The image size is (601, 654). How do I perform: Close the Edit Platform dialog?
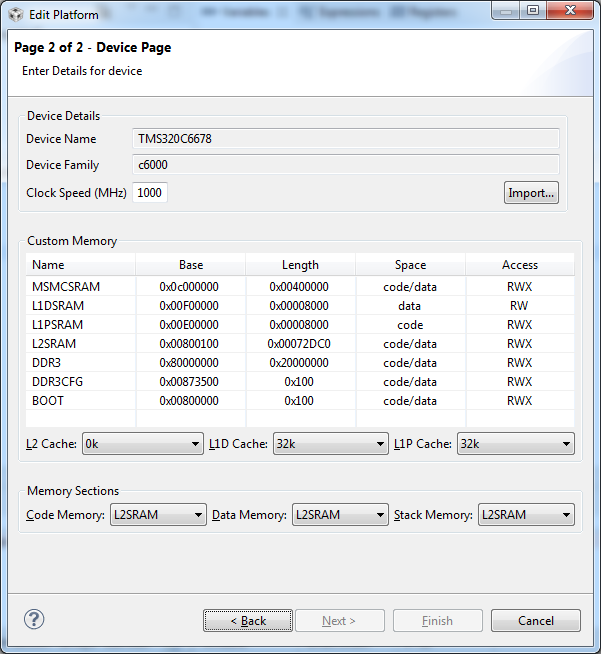point(570,10)
